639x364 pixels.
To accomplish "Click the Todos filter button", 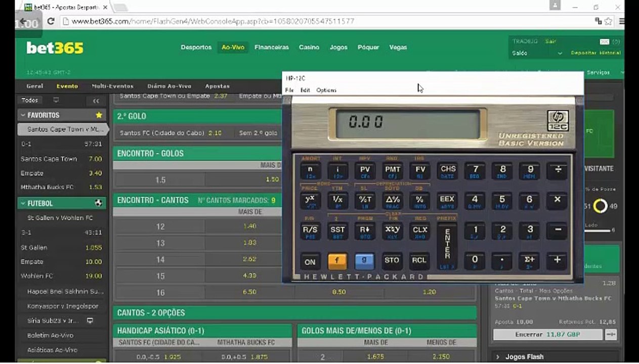I will (30, 100).
